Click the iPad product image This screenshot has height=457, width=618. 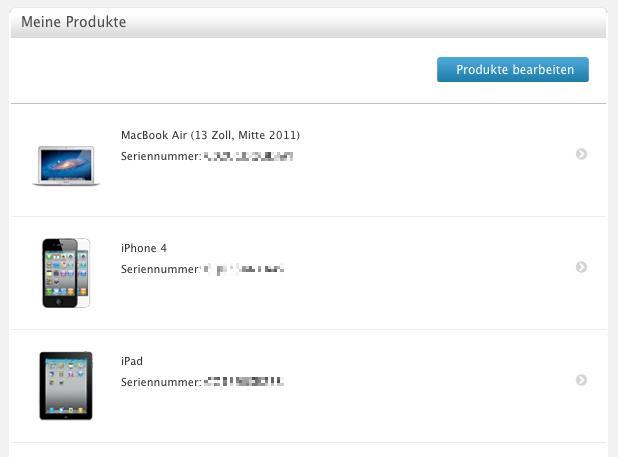[x=66, y=386]
